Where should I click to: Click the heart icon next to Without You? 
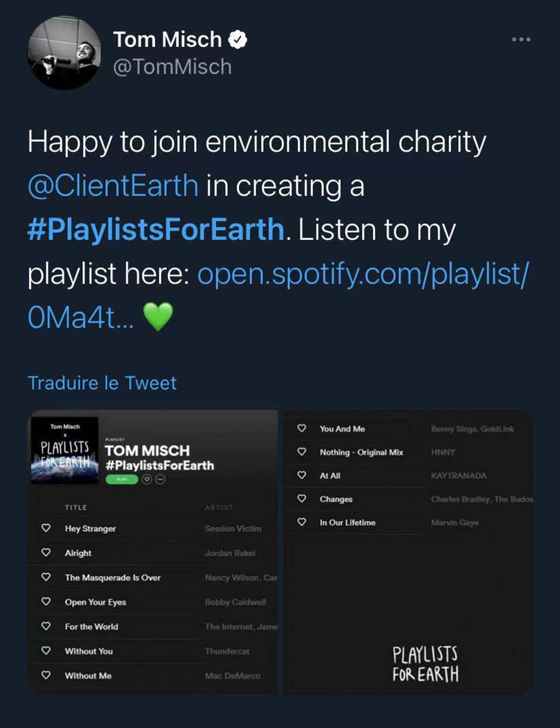[x=45, y=651]
